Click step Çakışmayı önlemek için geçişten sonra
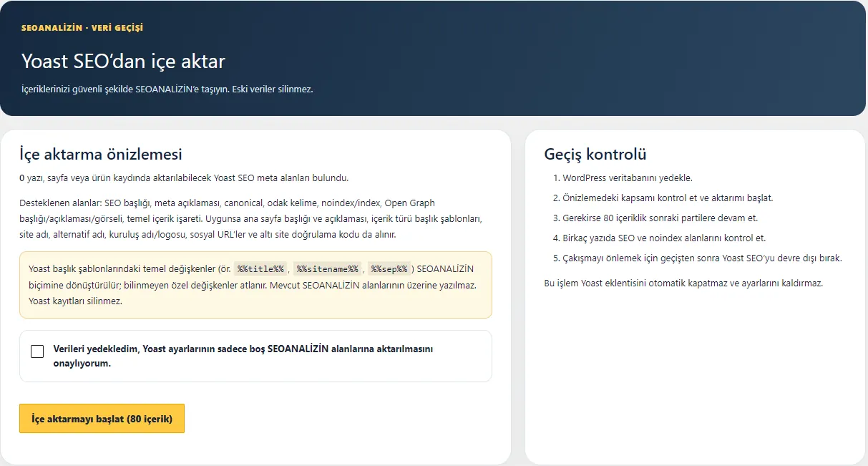868x466 pixels. point(702,258)
